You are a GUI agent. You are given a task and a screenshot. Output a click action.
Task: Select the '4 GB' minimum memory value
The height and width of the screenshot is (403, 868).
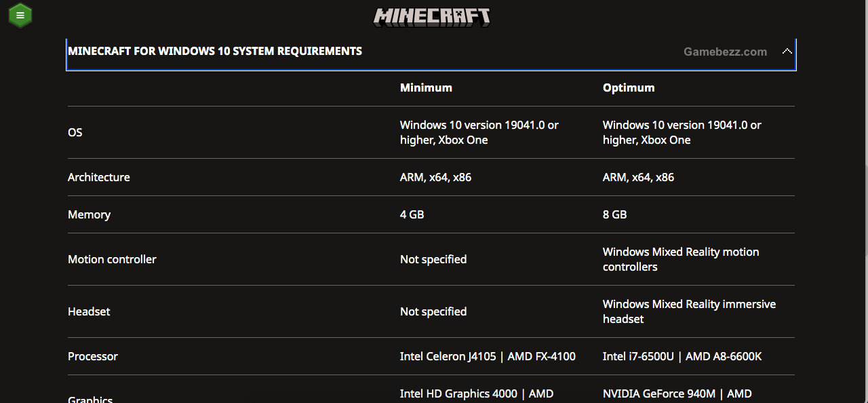412,214
